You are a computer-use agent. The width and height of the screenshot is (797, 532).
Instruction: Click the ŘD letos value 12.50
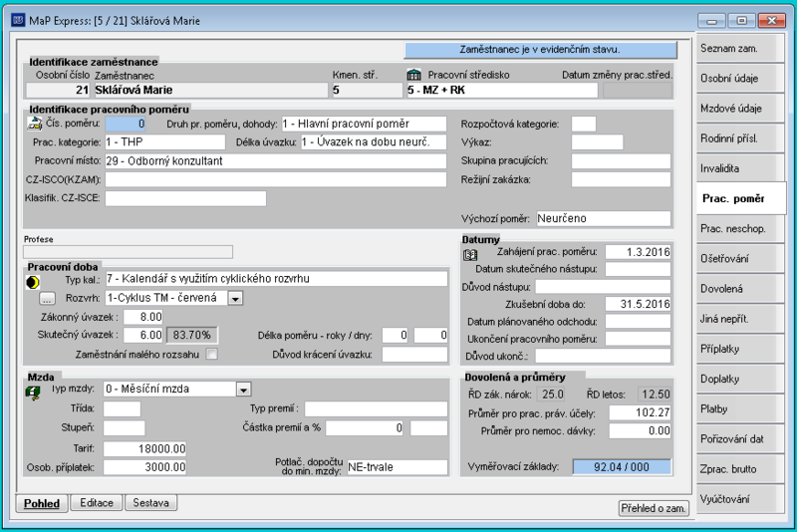654,395
